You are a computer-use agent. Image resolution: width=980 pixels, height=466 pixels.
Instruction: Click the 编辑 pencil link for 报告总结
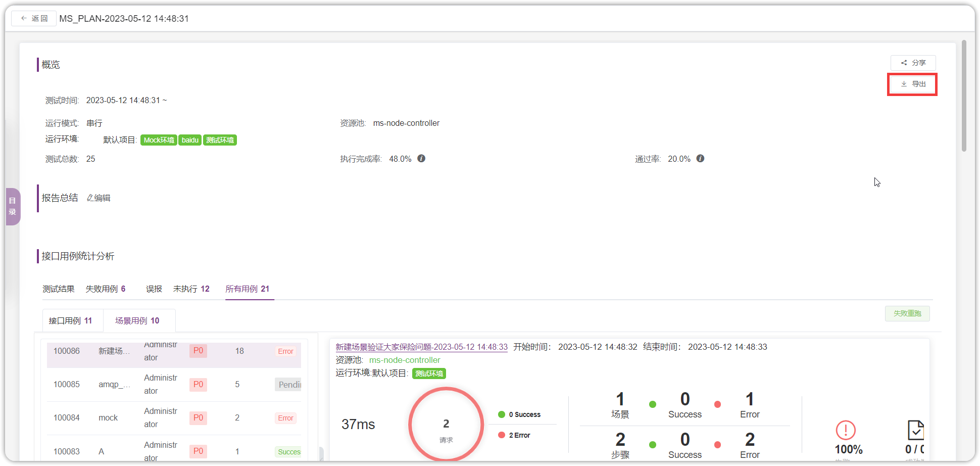coord(99,198)
